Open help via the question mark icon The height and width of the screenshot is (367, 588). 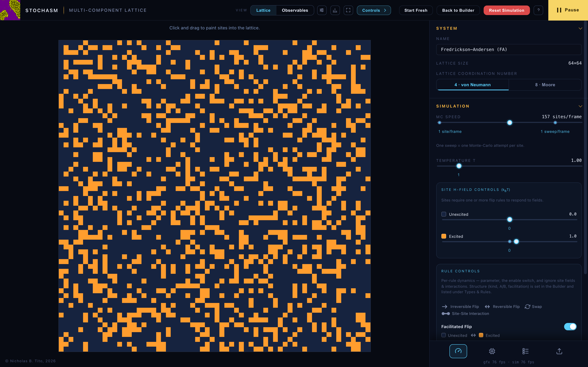538,10
